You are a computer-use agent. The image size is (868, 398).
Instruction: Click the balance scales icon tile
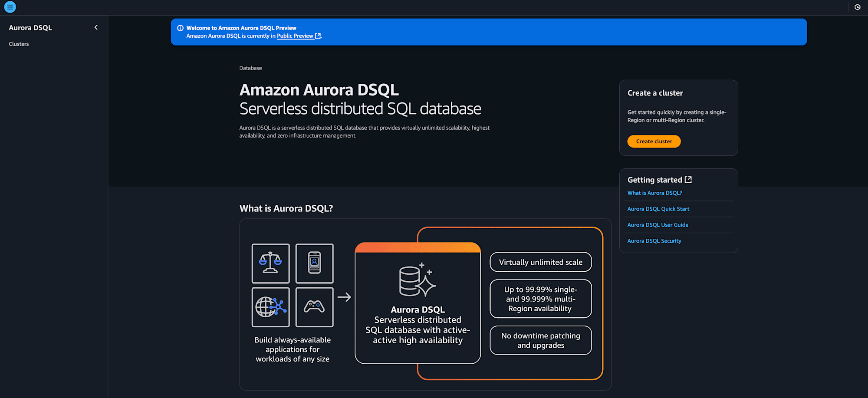click(270, 263)
